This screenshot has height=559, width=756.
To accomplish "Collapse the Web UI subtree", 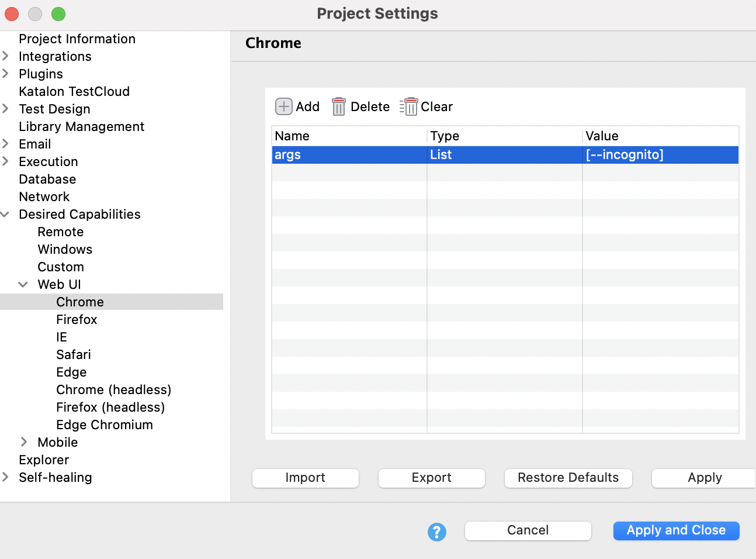I will [x=23, y=284].
